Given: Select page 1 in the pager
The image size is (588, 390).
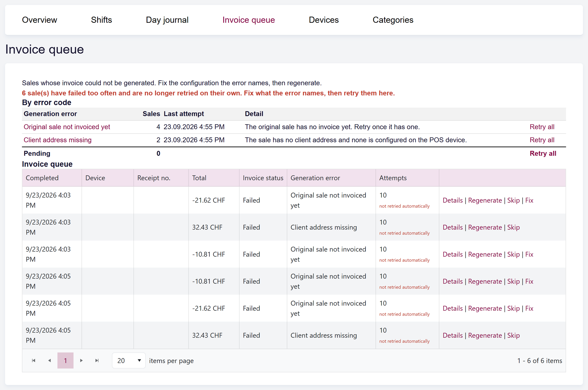Looking at the screenshot, I should [65, 360].
